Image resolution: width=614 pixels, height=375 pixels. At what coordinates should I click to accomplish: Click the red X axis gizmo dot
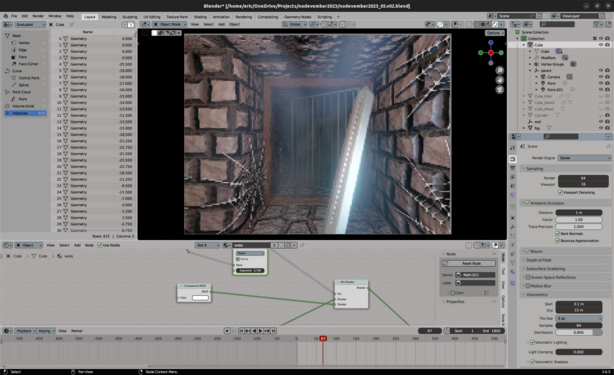tap(491, 53)
